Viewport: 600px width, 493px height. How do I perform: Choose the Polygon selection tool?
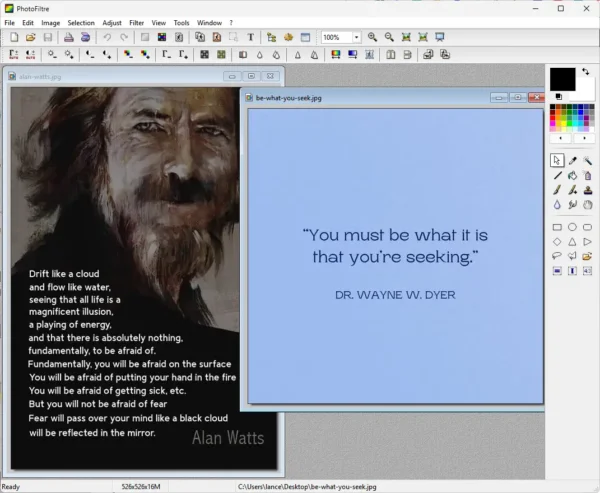coord(572,256)
